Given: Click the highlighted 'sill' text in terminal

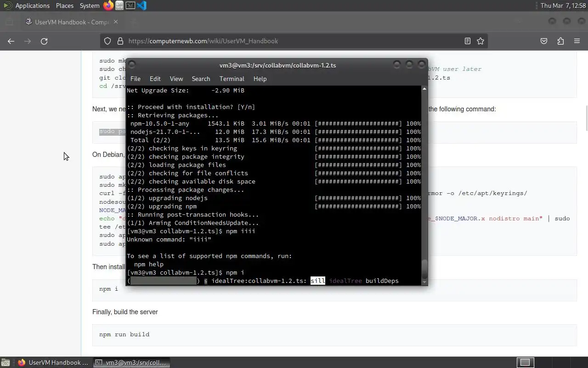Looking at the screenshot, I should (x=318, y=281).
